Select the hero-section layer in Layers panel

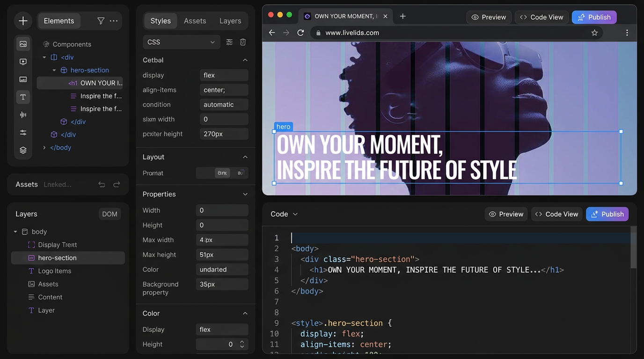tap(68, 258)
